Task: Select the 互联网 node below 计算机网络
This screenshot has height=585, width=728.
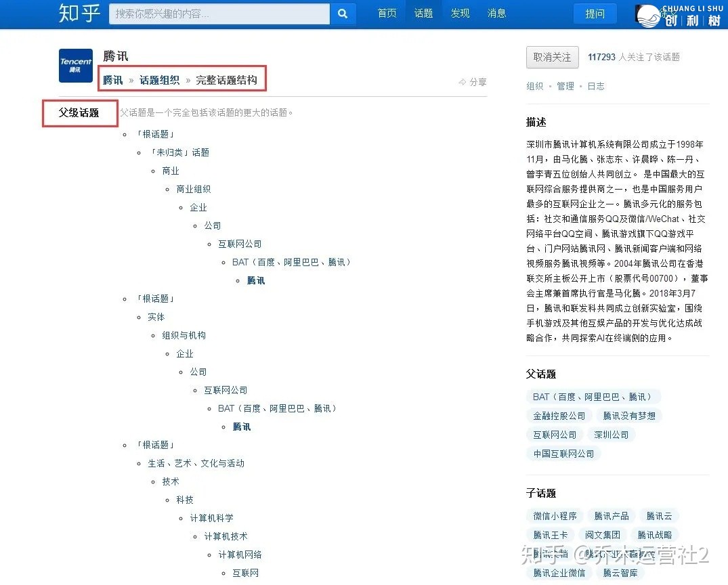Action: pos(245,573)
